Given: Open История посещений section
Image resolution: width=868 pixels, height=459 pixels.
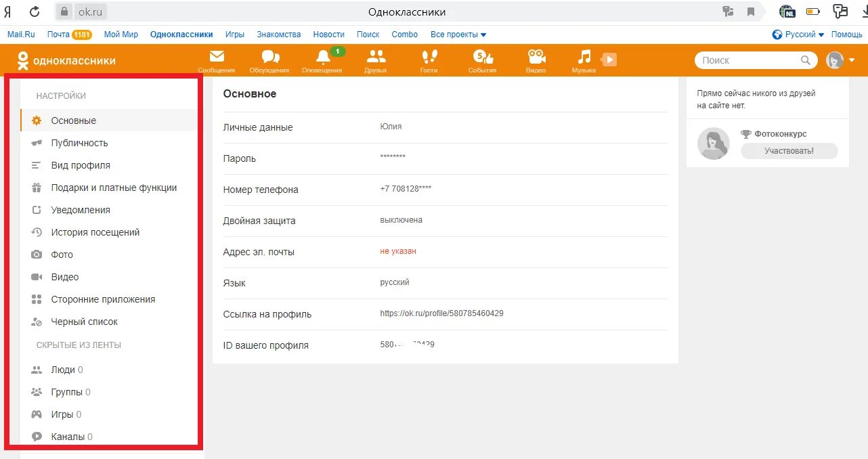Looking at the screenshot, I should [x=108, y=232].
